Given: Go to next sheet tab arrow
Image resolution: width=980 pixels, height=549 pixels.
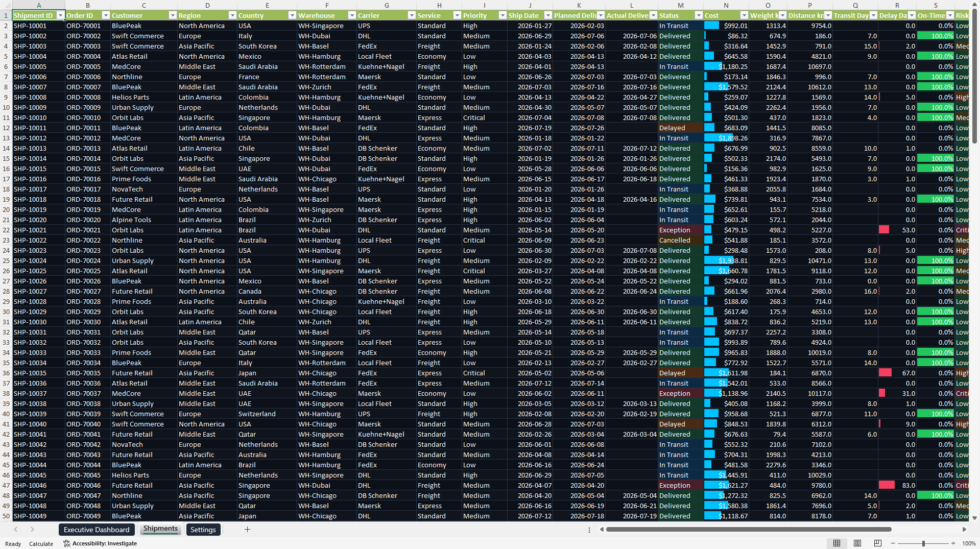Looking at the screenshot, I should [x=32, y=530].
